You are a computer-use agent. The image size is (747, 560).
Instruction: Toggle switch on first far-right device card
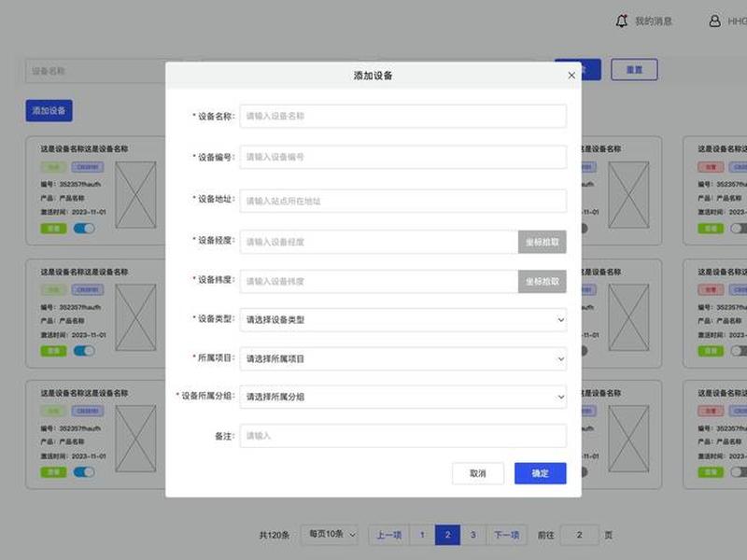(739, 229)
